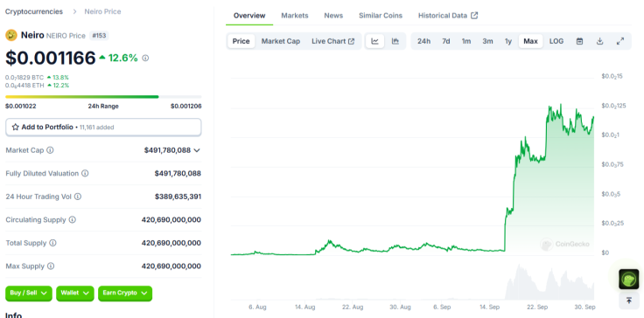Open the Buy / Sell dropdown
Viewport: 644px width, 318px height.
[x=29, y=294]
